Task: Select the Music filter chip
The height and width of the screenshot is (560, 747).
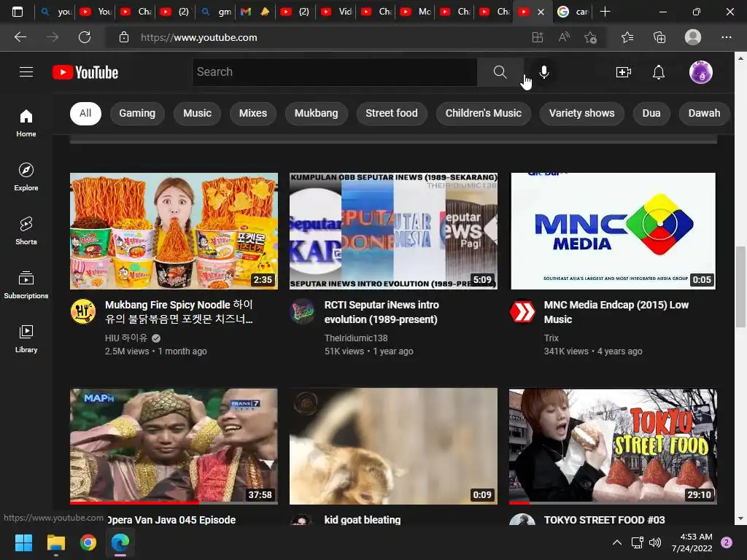Action: (197, 113)
